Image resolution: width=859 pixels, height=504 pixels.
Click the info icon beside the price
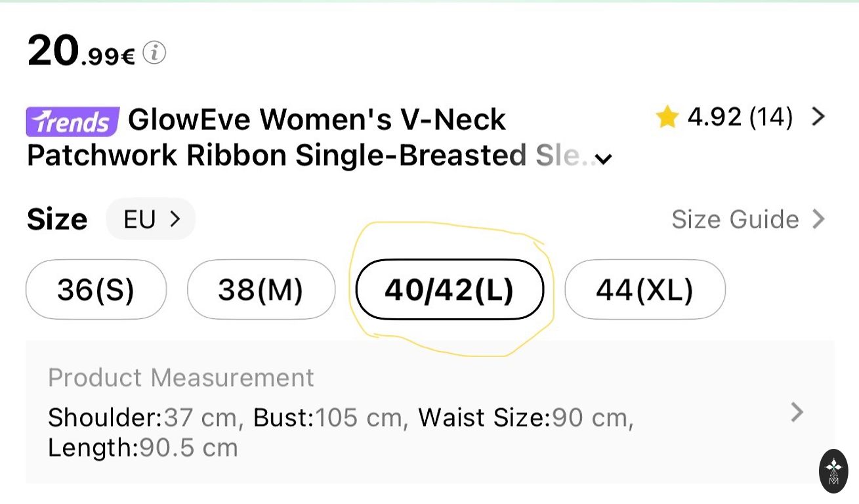click(154, 53)
